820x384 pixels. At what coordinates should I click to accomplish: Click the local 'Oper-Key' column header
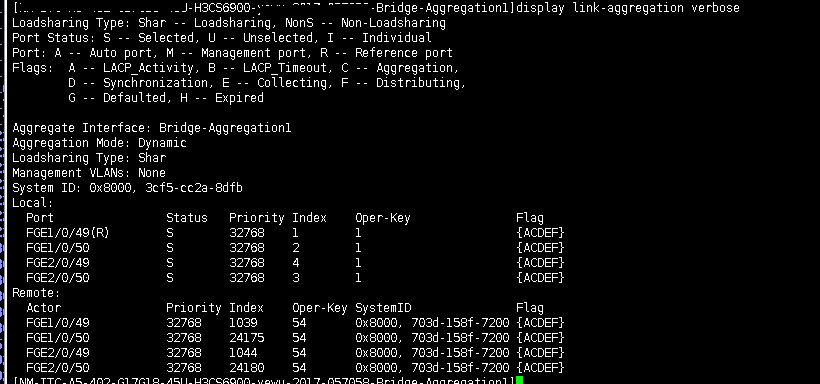[383, 218]
